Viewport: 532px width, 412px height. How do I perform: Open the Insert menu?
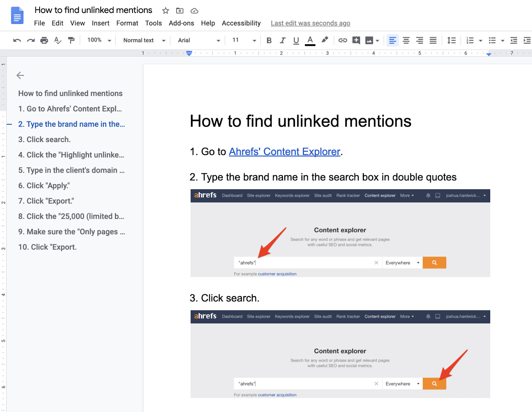tap(100, 23)
